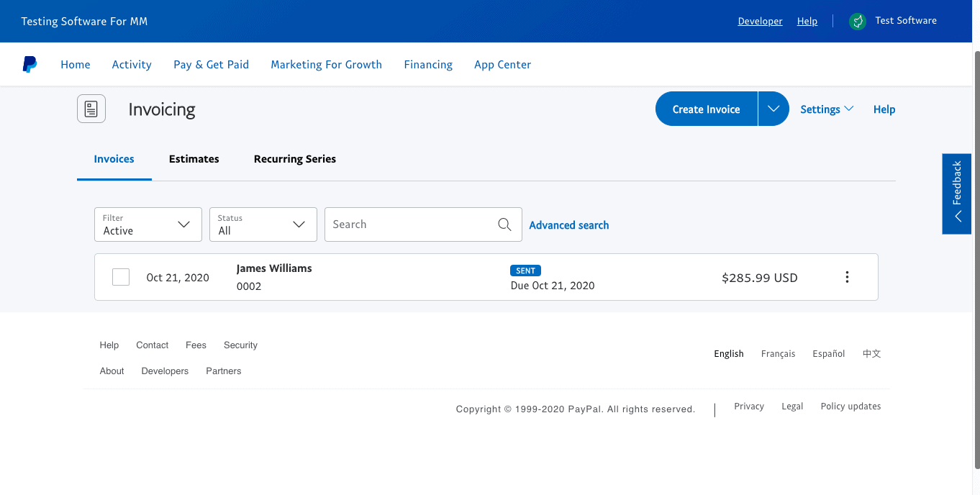The height and width of the screenshot is (495, 980).
Task: Click the Advanced search link
Action: pos(569,225)
